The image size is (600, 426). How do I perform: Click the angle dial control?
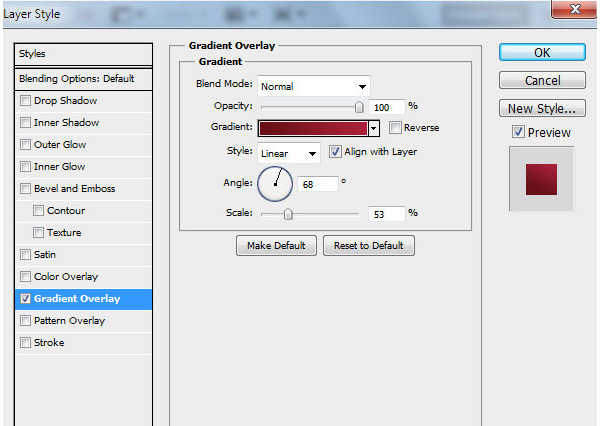(275, 183)
